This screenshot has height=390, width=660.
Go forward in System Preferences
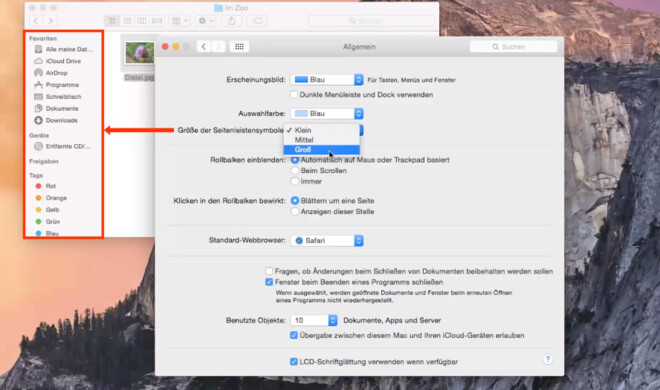tap(218, 47)
